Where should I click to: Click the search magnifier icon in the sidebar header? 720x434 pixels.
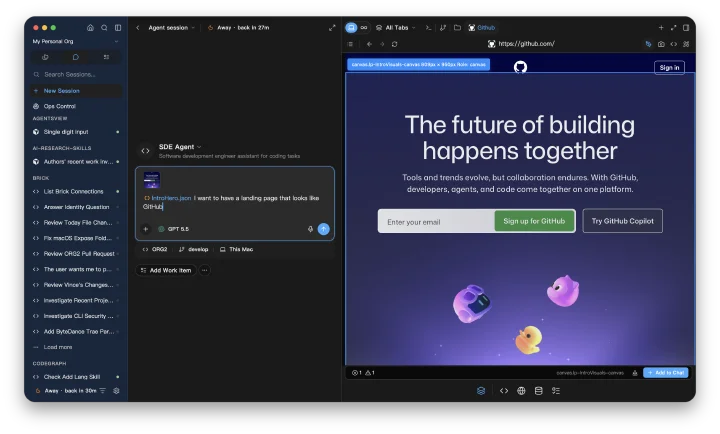click(x=104, y=28)
